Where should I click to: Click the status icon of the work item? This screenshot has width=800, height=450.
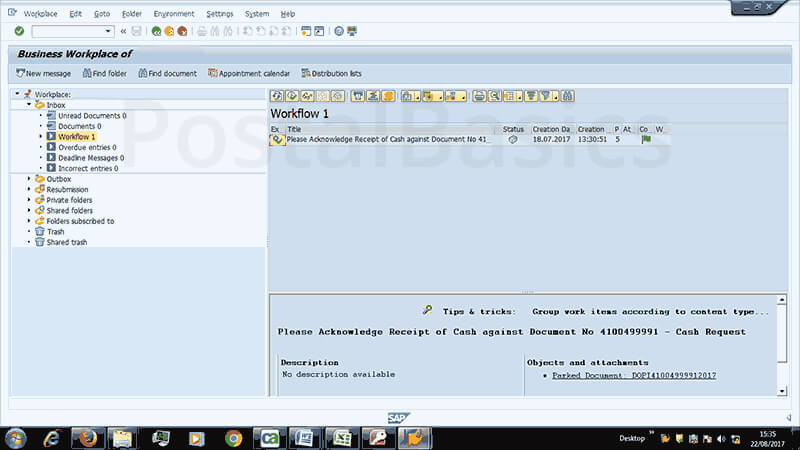click(x=513, y=140)
